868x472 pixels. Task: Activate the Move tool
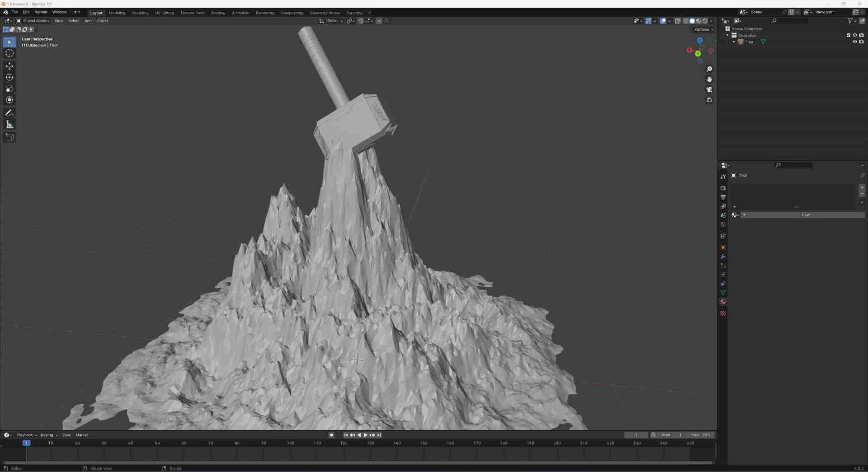click(9, 66)
